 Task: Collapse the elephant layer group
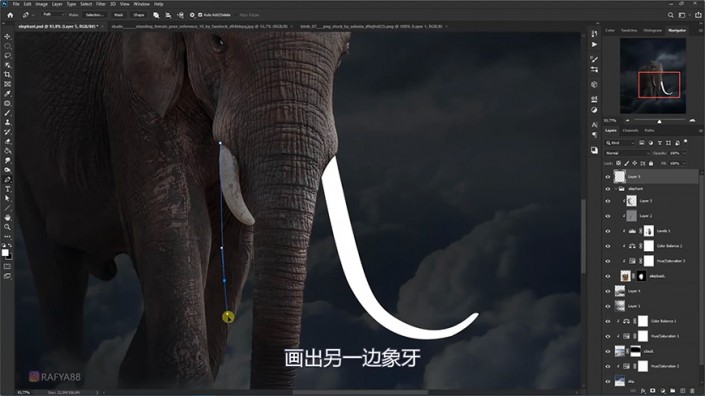point(616,189)
